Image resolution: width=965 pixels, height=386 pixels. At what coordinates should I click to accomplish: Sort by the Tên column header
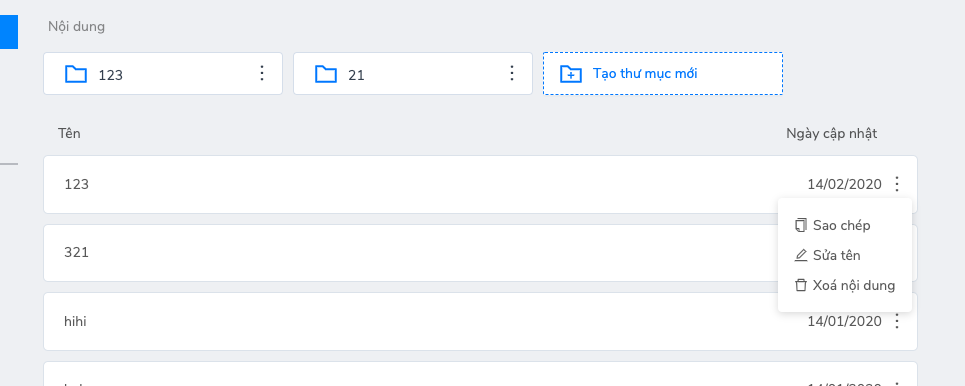70,134
